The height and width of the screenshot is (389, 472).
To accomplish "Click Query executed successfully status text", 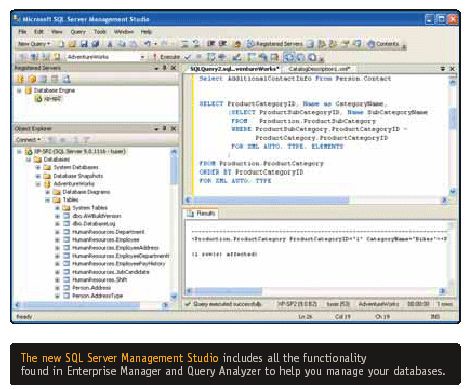I will point(227,304).
